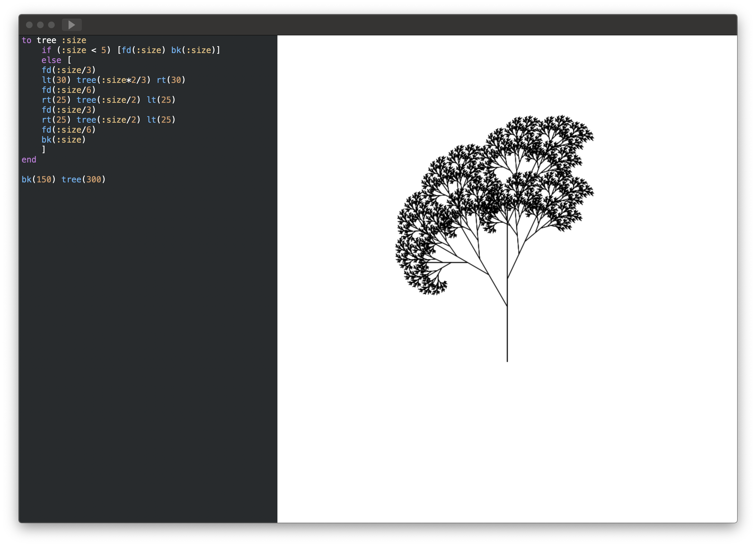Click the number 5 in the if condition
The width and height of the screenshot is (756, 546).
coord(104,50)
